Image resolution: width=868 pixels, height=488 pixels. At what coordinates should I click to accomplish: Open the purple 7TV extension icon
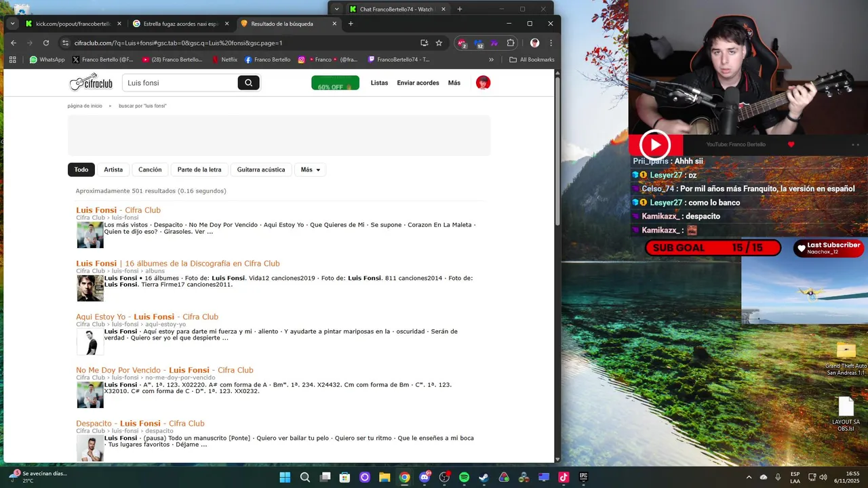[494, 43]
